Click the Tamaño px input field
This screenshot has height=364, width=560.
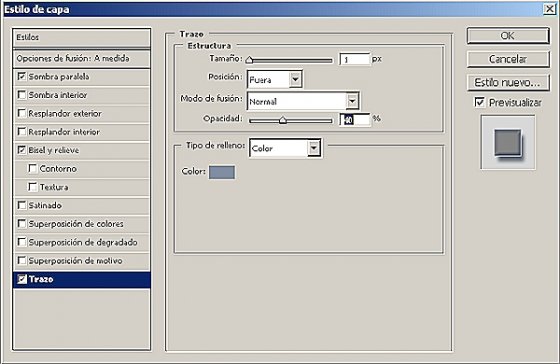354,59
